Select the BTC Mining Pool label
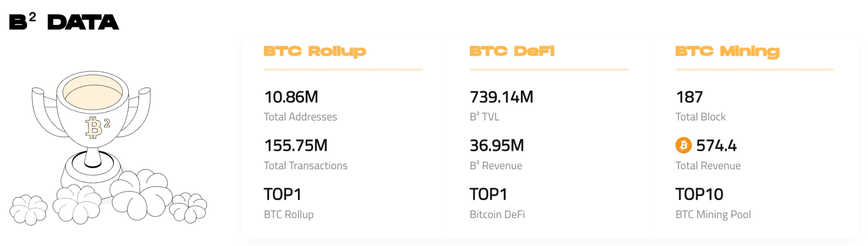The image size is (868, 246). pyautogui.click(x=713, y=214)
